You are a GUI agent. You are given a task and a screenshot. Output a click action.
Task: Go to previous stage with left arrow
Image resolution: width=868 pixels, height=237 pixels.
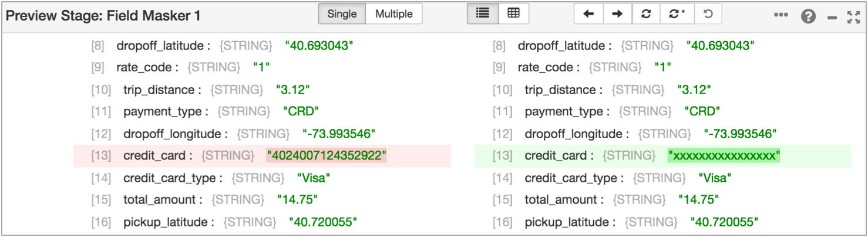click(588, 14)
